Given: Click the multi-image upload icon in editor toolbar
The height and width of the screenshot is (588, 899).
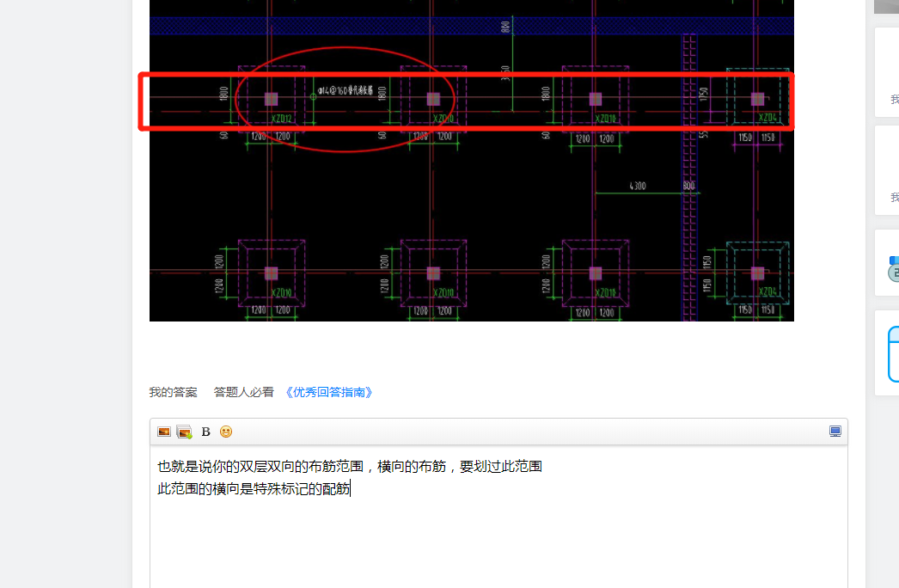Looking at the screenshot, I should (184, 432).
